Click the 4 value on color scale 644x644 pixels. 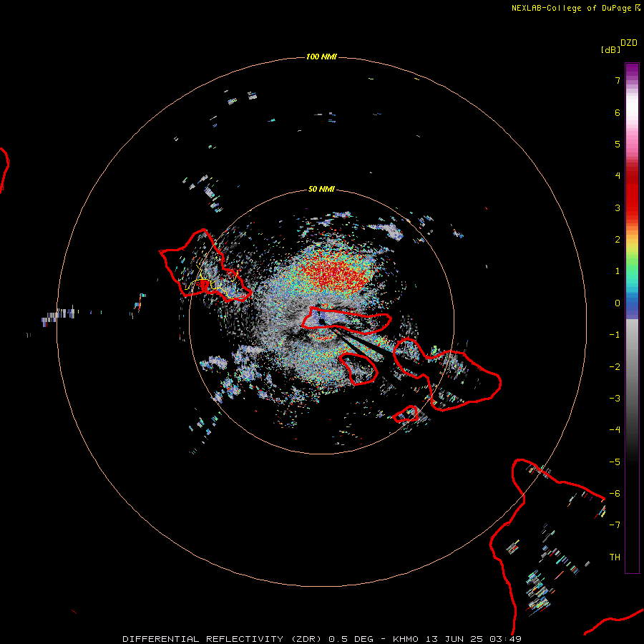[618, 176]
